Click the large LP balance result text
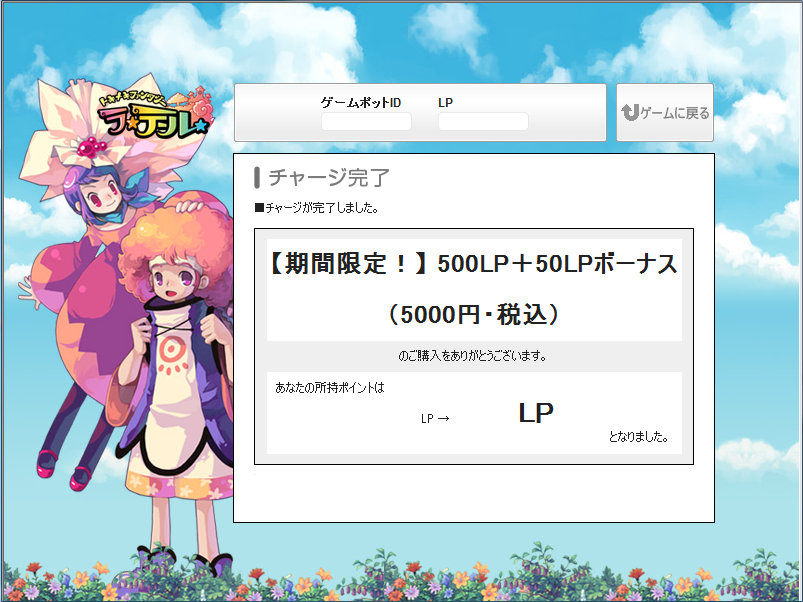 (536, 413)
